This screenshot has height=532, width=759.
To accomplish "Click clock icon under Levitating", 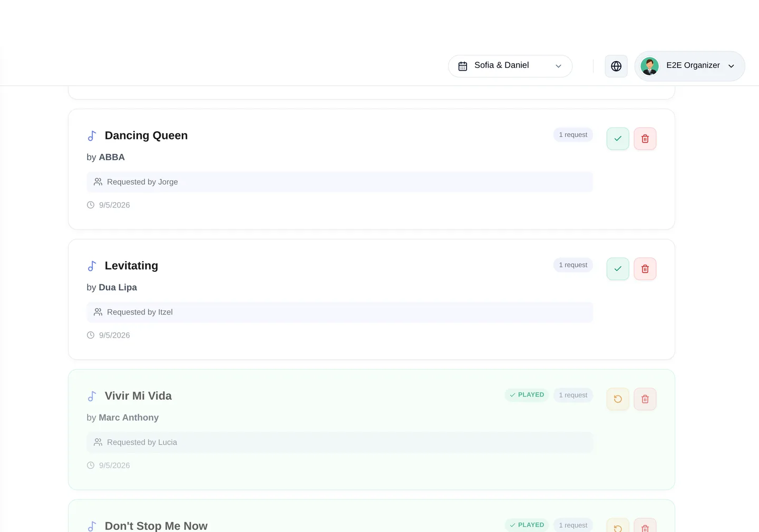I will [91, 335].
